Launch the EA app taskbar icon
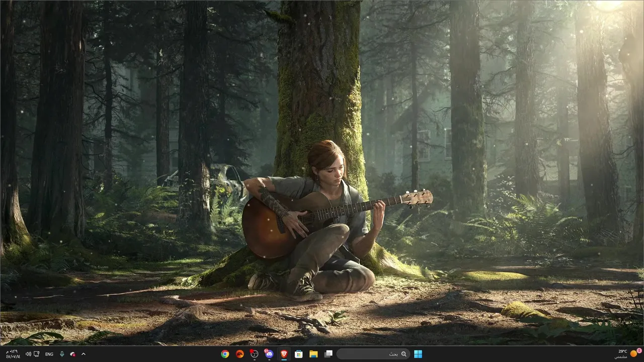Image resolution: width=644 pixels, height=362 pixels. coord(239,354)
